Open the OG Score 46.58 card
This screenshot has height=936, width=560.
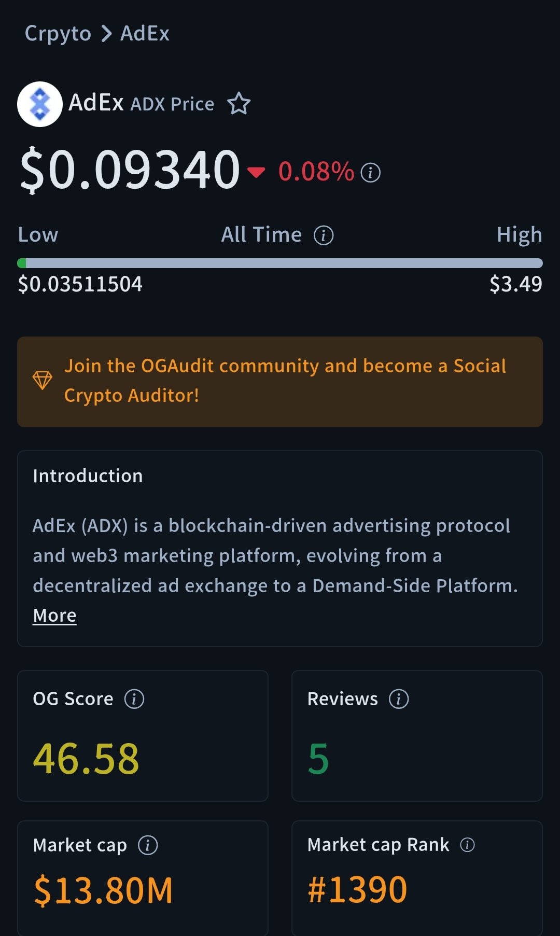[143, 735]
